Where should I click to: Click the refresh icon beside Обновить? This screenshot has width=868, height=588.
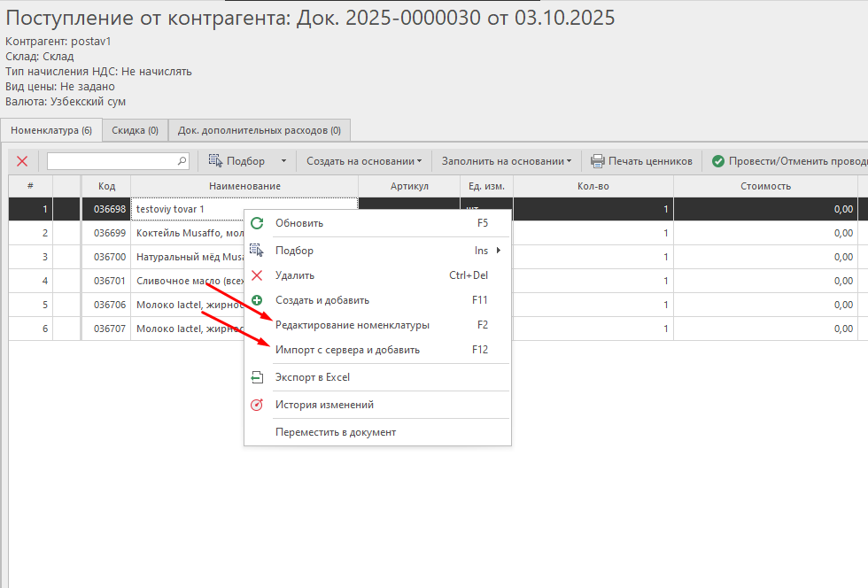click(257, 223)
